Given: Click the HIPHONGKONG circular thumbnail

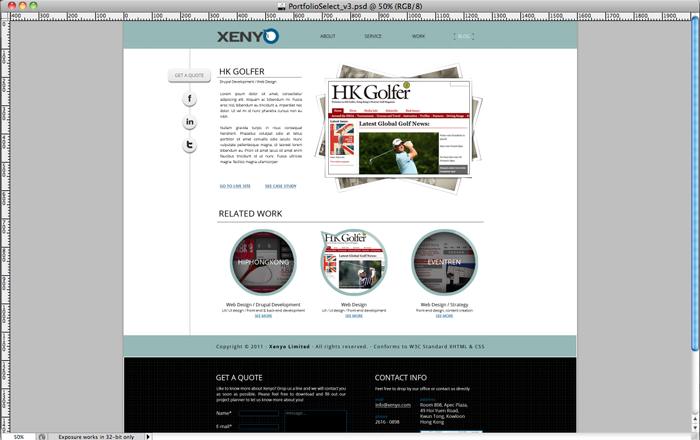Looking at the screenshot, I should pos(263,262).
